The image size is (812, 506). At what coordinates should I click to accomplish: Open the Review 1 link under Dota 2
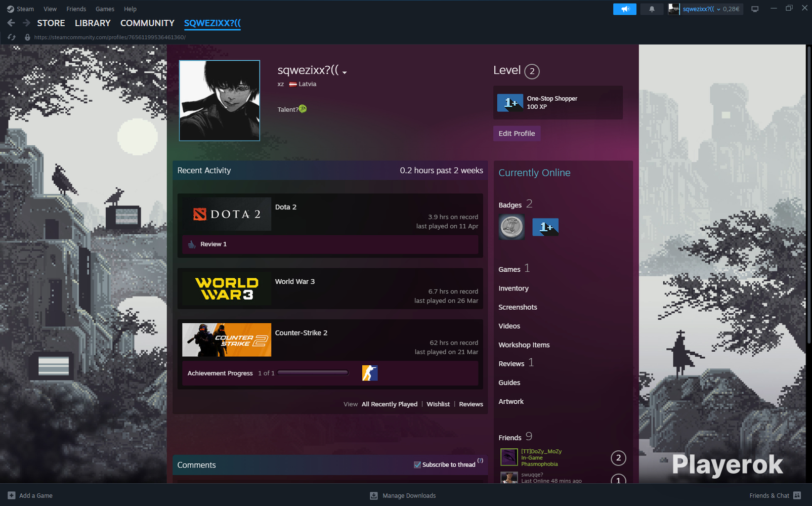pos(213,244)
